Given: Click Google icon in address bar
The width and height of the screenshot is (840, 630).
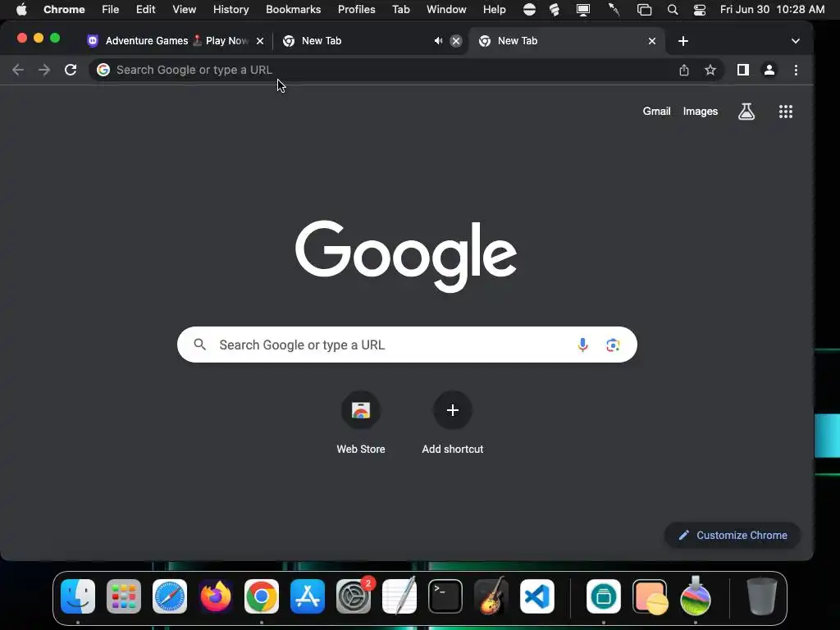Looking at the screenshot, I should click(103, 70).
